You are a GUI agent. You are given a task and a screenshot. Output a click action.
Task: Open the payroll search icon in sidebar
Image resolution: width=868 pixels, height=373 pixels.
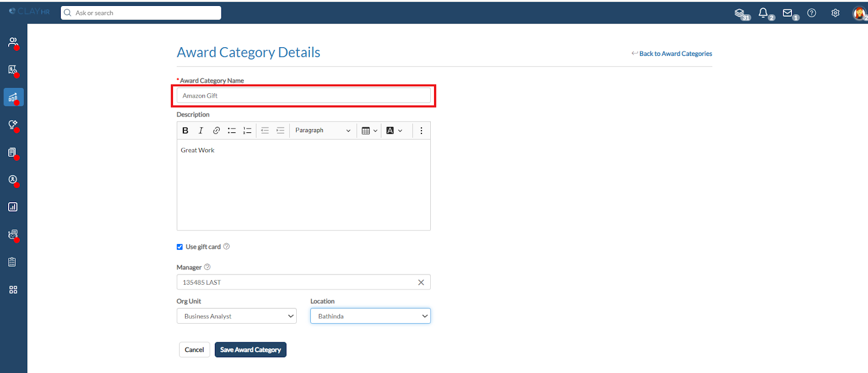13,70
